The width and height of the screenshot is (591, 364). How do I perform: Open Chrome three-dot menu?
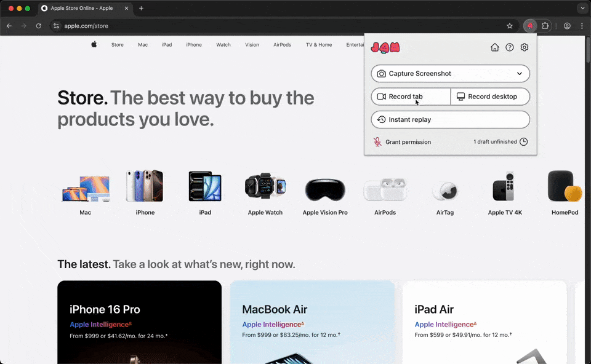pyautogui.click(x=582, y=26)
